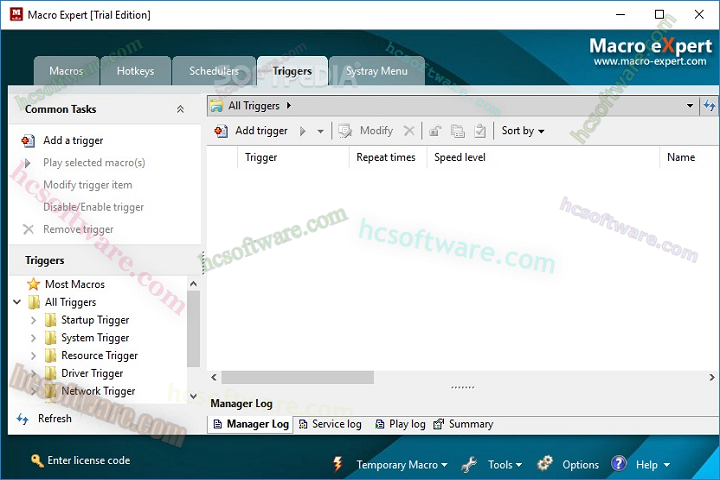Image resolution: width=720 pixels, height=480 pixels.
Task: Expand the Startup Trigger node
Action: [33, 320]
